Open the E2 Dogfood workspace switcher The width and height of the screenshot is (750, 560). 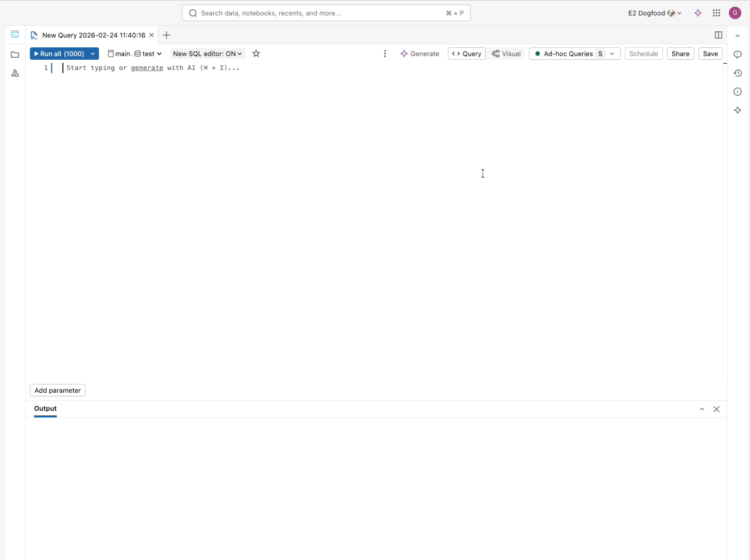coord(655,13)
